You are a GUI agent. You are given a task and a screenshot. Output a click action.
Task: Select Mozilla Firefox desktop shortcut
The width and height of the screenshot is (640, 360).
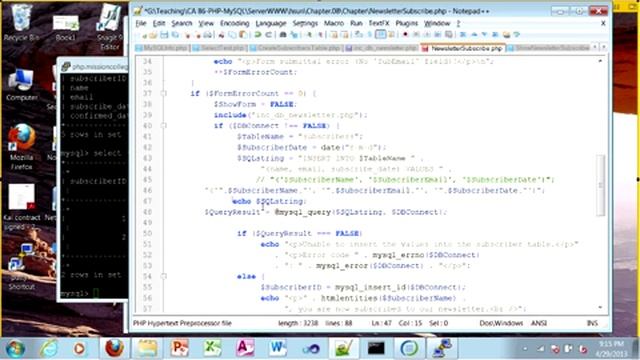tap(21, 147)
